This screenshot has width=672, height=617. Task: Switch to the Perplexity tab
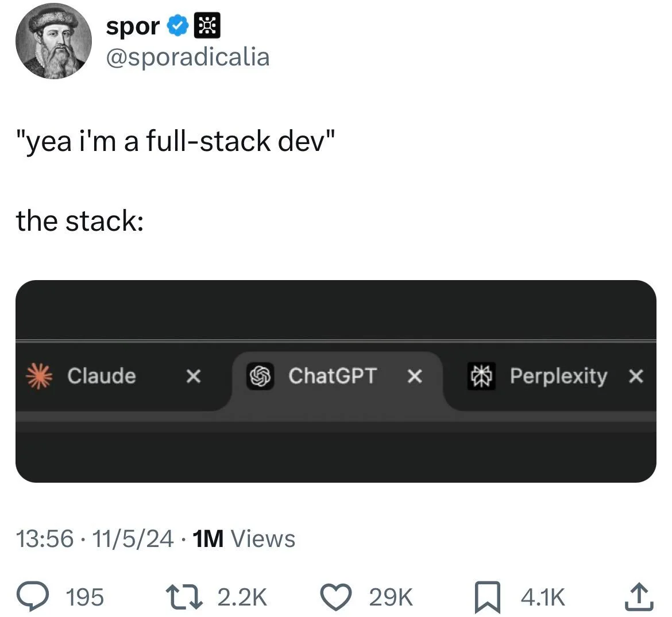557,376
